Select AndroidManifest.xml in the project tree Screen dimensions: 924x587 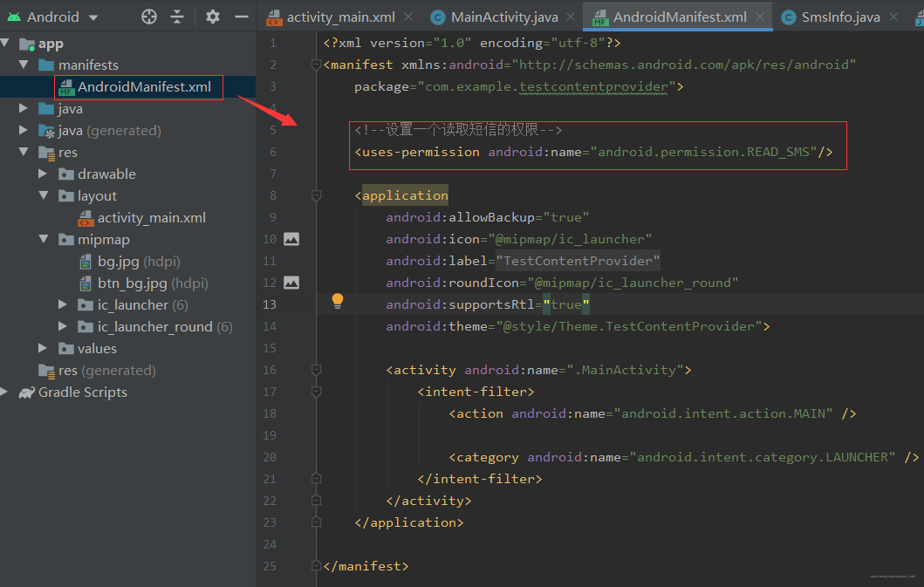tap(144, 87)
